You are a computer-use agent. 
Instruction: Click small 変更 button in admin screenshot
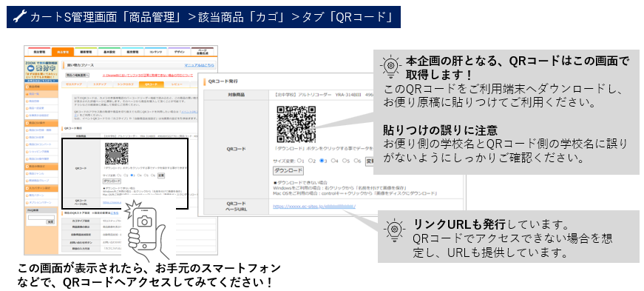coord(161,175)
